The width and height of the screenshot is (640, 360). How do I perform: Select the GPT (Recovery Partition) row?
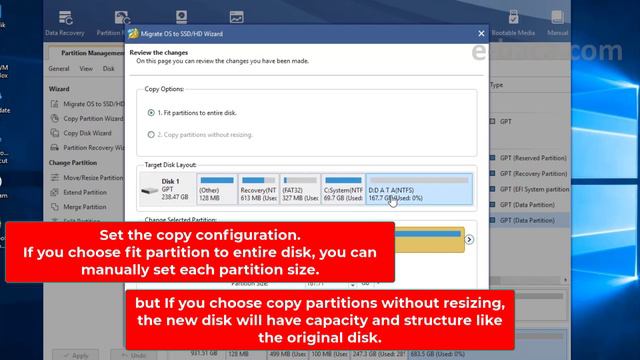(529, 173)
